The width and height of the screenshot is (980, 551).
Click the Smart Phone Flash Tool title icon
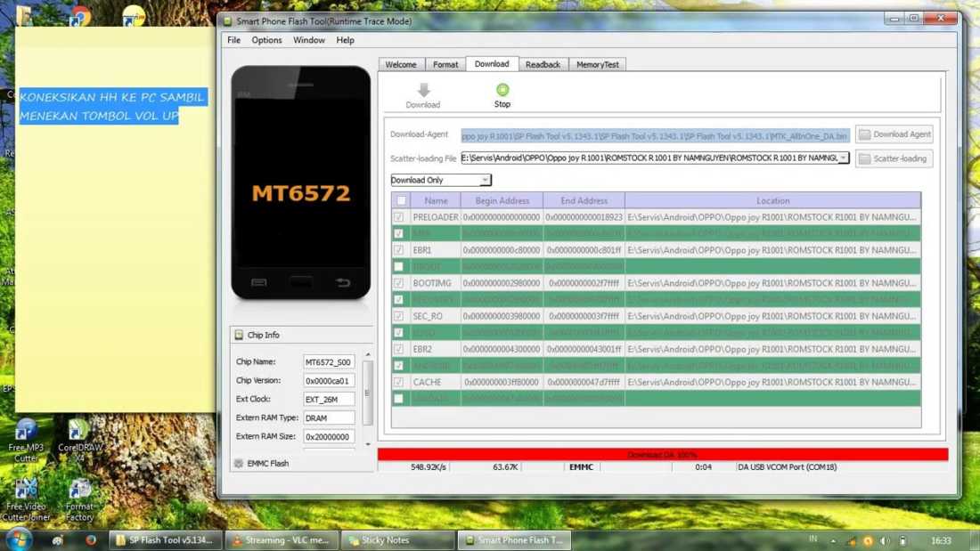(227, 21)
